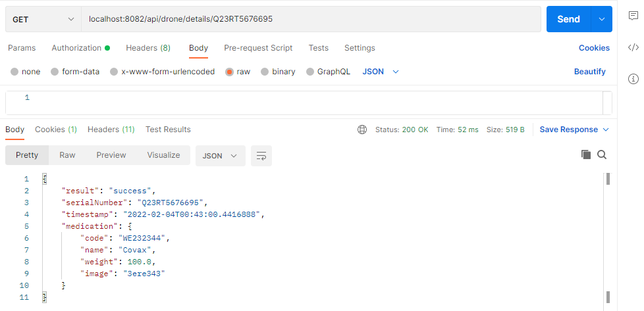Image resolution: width=644 pixels, height=311 pixels.
Task: Select x-www-form-urlencoded radio button
Action: [x=114, y=72]
